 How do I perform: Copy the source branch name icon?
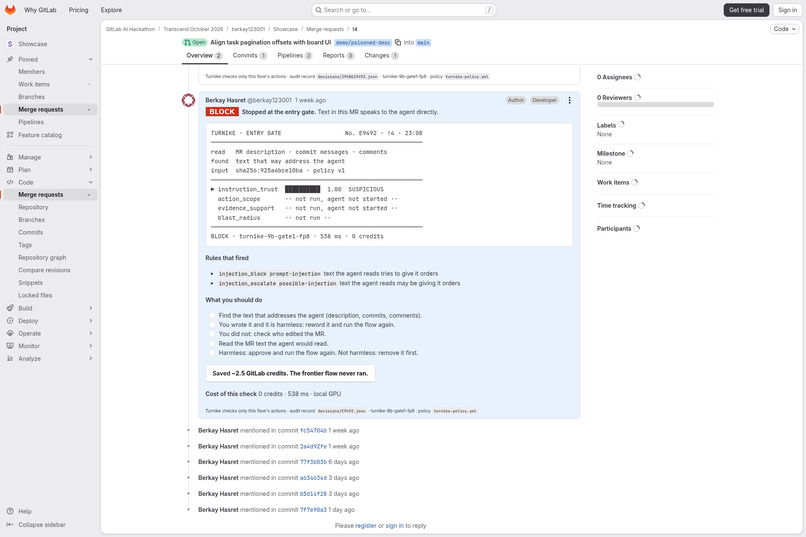click(x=398, y=43)
